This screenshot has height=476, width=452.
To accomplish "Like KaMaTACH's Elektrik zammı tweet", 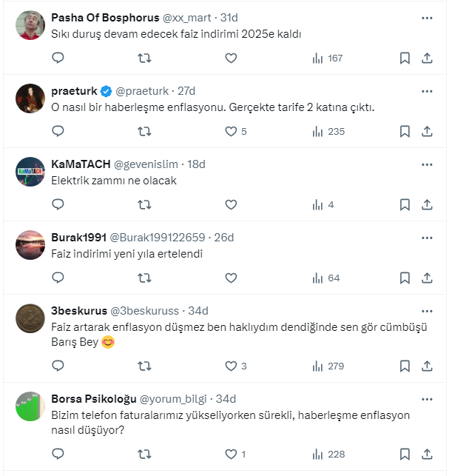I will [231, 204].
